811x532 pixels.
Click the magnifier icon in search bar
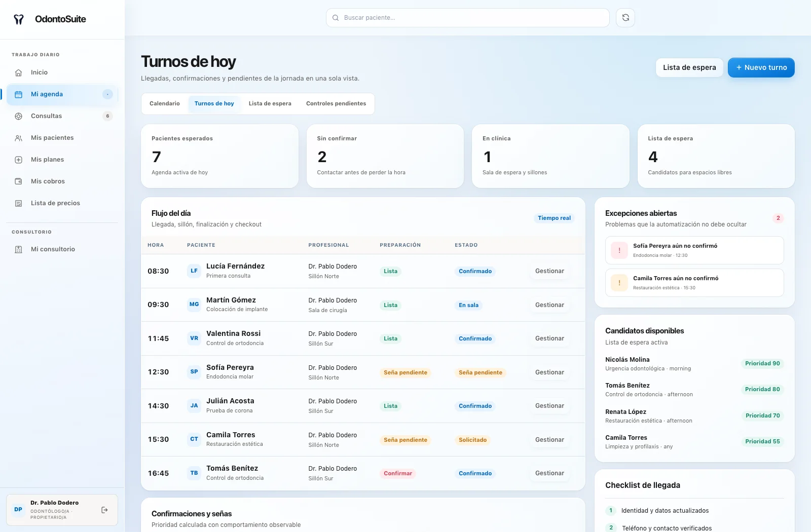point(336,18)
